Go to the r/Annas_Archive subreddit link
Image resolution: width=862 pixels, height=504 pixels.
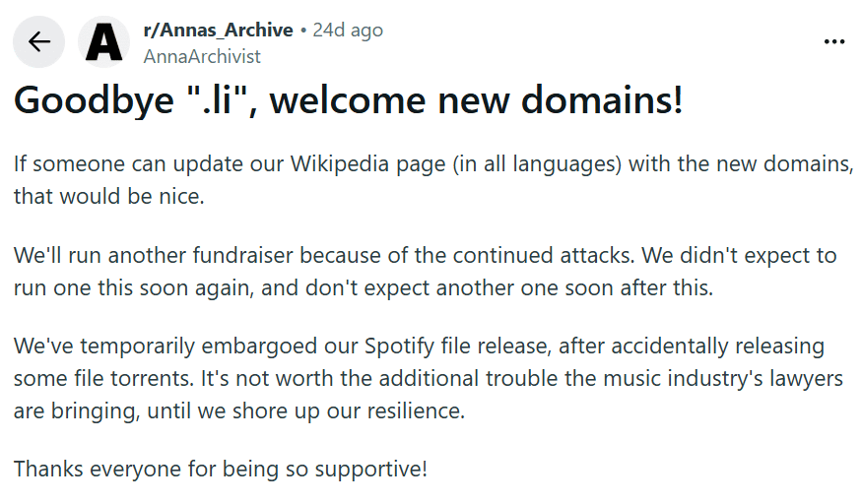pyautogui.click(x=218, y=30)
